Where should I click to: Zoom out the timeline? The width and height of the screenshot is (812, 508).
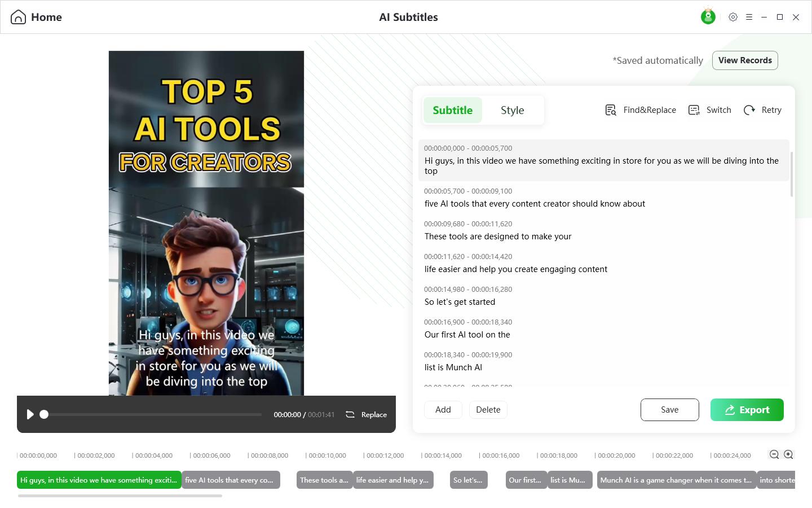[x=774, y=454]
